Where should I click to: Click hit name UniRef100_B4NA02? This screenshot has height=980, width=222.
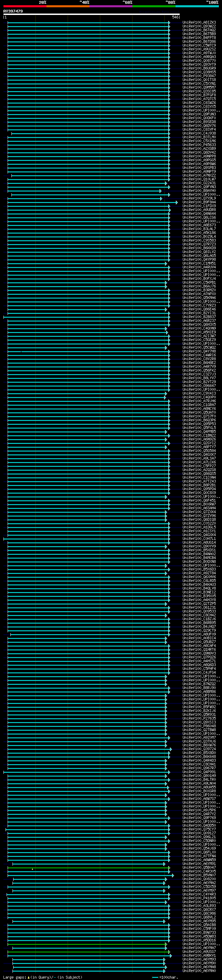pos(199,553)
